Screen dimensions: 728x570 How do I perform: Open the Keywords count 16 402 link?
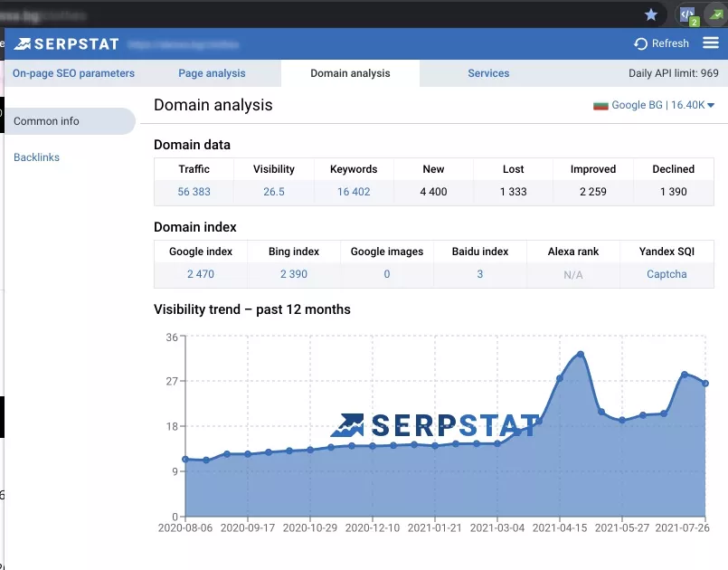coord(354,192)
